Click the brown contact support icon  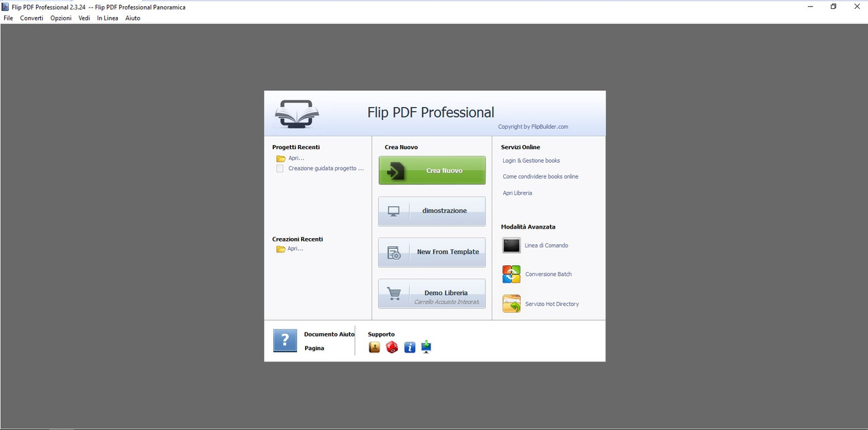tap(374, 347)
